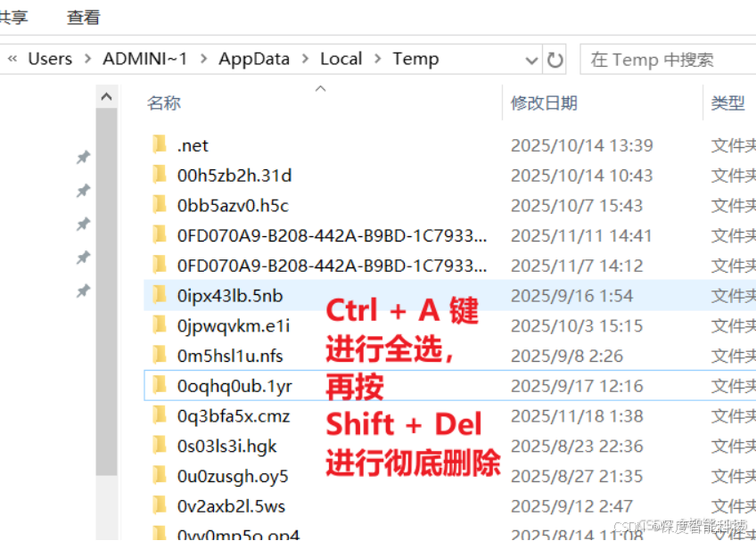Click Local in the breadcrumb path

[x=341, y=59]
